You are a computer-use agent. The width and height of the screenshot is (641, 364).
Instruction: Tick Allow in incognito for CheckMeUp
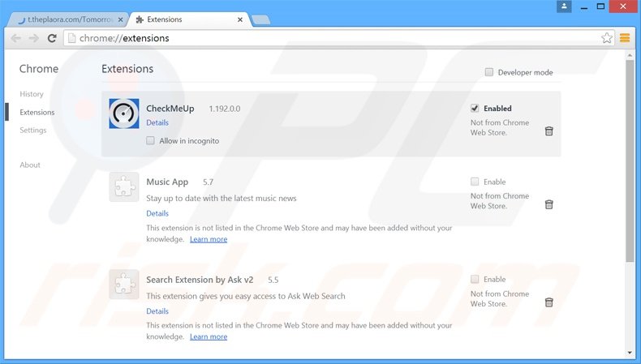coord(150,140)
